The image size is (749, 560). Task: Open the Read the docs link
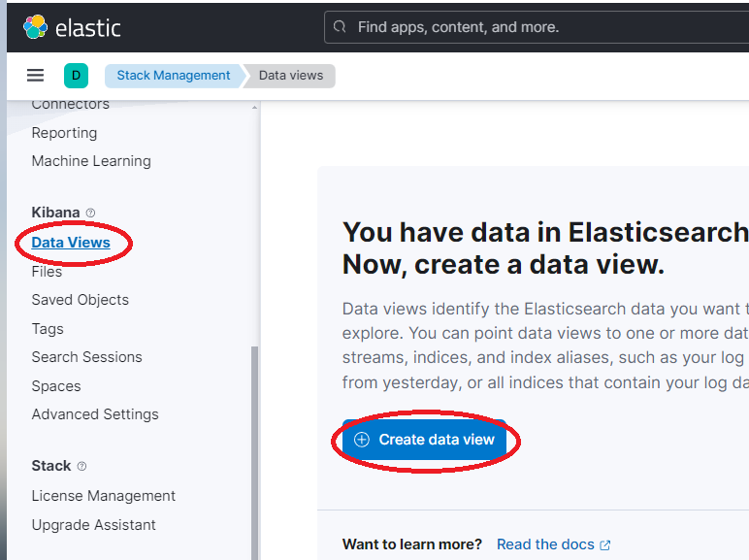click(x=545, y=544)
